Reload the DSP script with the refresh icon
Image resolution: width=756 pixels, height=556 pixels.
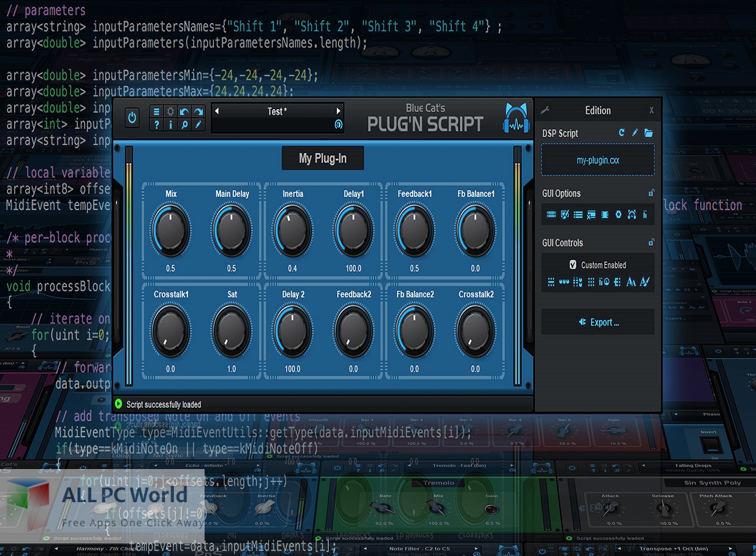point(622,132)
